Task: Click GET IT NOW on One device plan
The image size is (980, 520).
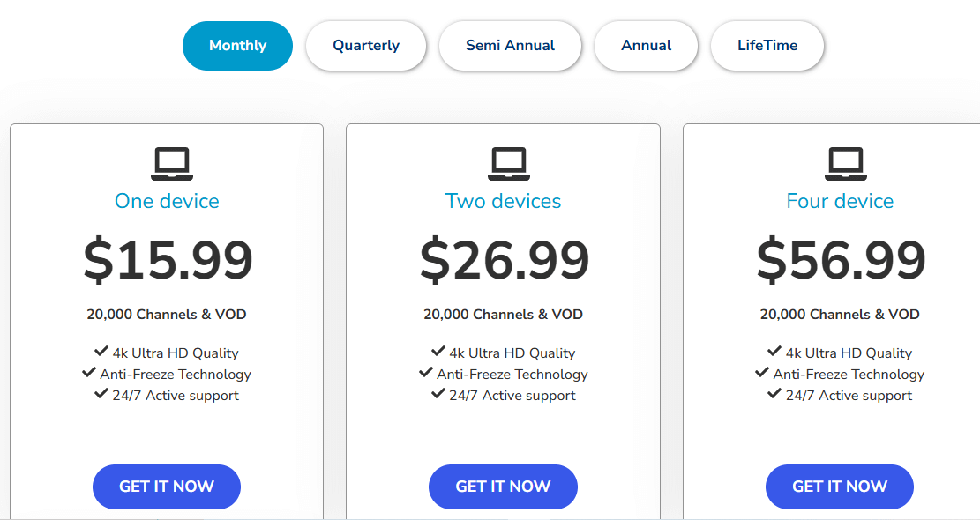Action: (166, 487)
